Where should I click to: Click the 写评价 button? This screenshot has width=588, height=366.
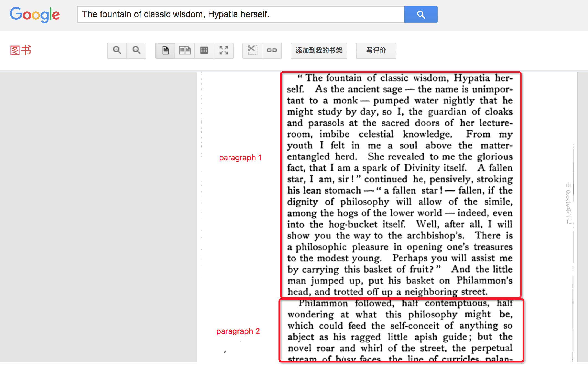[376, 50]
